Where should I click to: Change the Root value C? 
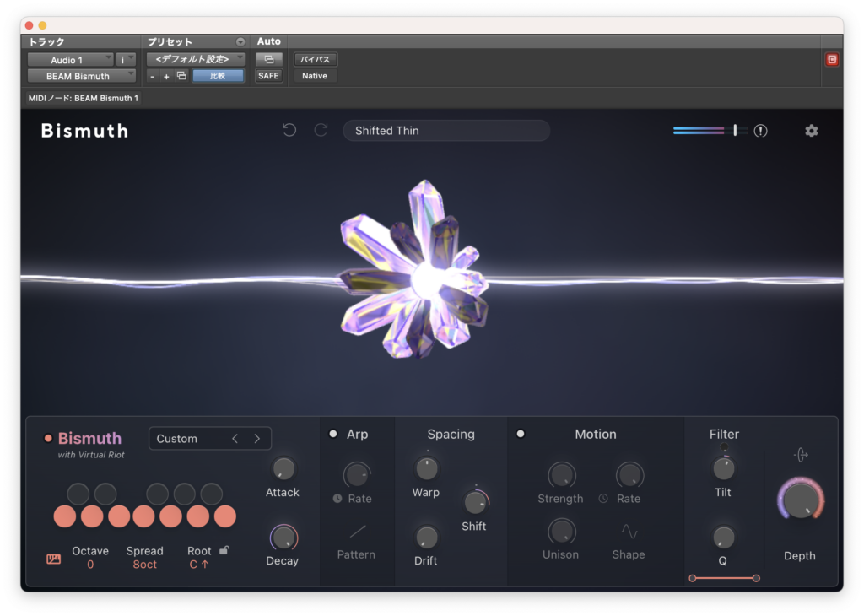tap(199, 565)
